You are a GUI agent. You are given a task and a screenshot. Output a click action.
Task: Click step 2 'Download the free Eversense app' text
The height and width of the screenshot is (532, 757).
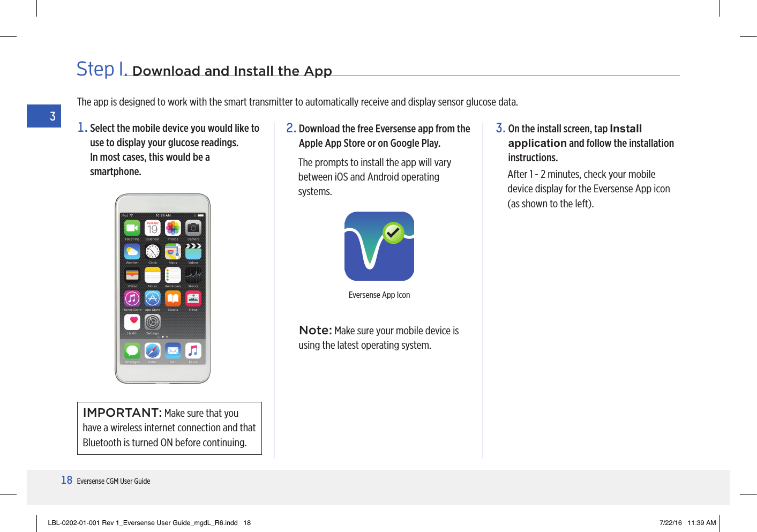(384, 136)
